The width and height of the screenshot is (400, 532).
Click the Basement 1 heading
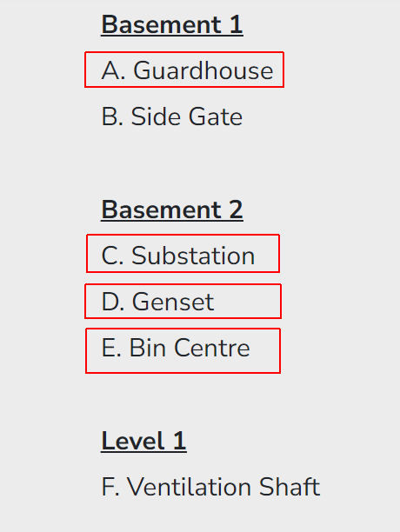click(172, 24)
